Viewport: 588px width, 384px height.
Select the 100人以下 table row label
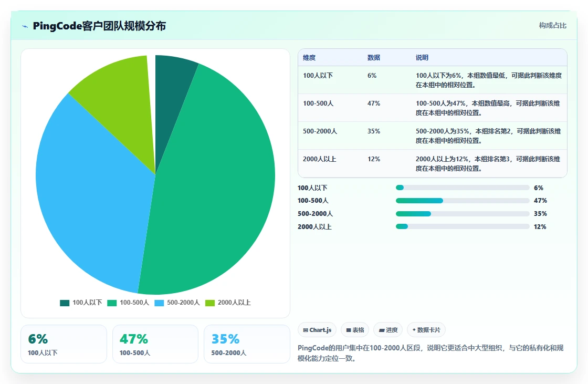pos(318,76)
